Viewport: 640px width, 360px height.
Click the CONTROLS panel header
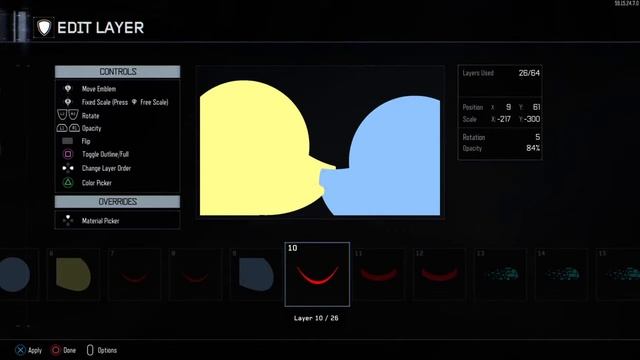tap(118, 71)
